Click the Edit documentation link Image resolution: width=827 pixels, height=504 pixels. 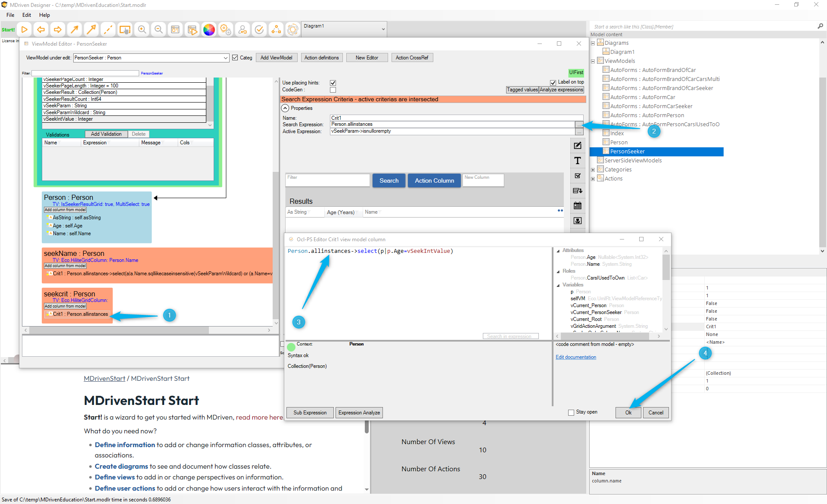575,357
